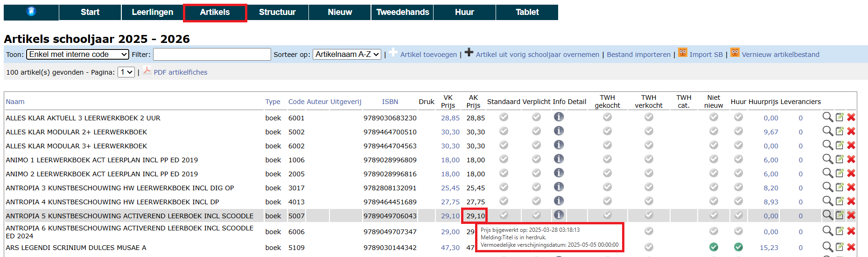This screenshot has width=868, height=257.
Task: View details magnifier for ARS LEGENDI SCRINIUM
Action: tap(827, 247)
